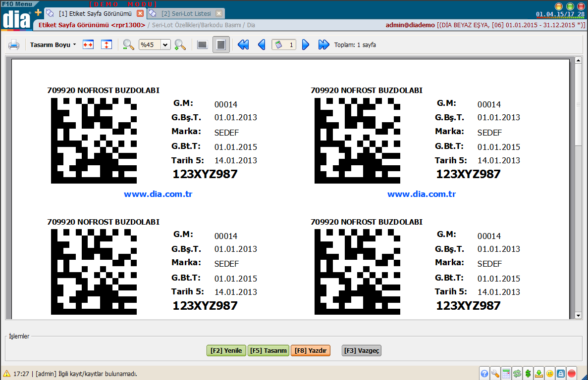Close the Etiket Sayfa Görünümü tab
The width and height of the screenshot is (588, 380).
(x=140, y=13)
